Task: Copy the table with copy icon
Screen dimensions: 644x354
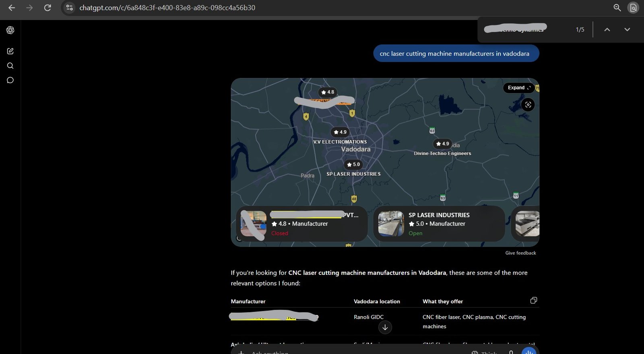Action: 534,300
